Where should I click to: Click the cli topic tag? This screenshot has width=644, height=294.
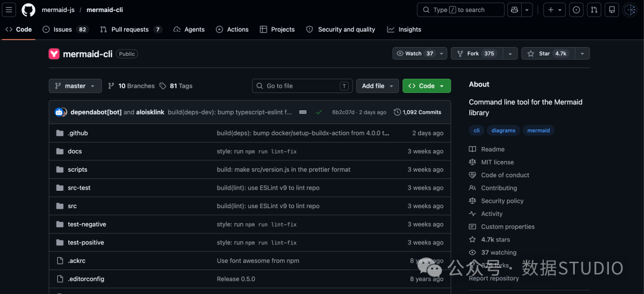point(476,130)
